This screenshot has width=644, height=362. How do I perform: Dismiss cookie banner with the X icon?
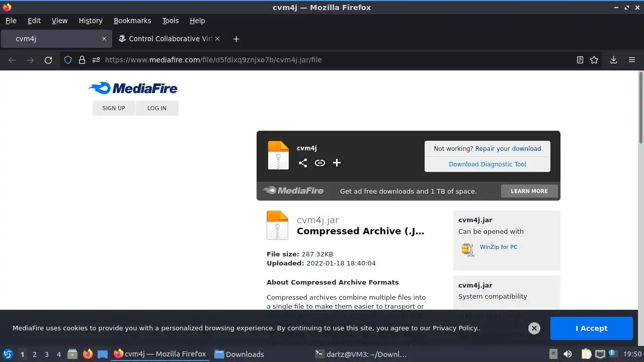point(534,328)
